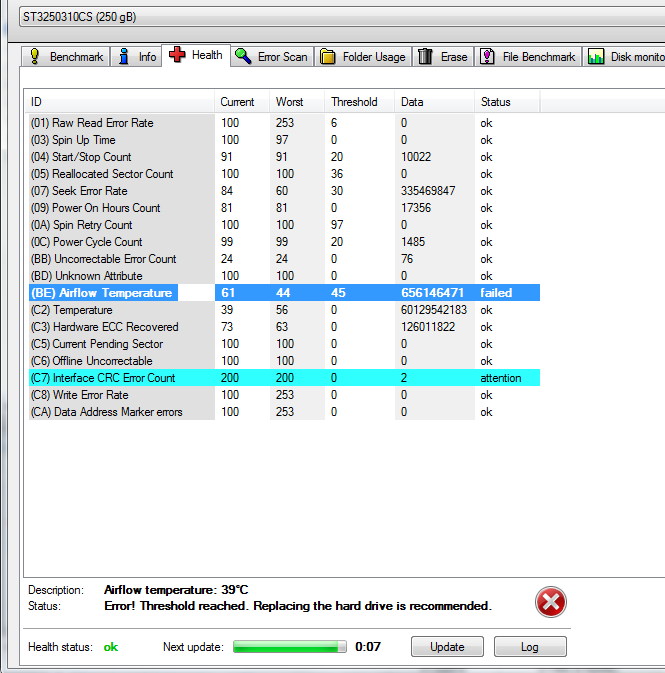Click the red cross Health icon
665x673 pixels.
click(177, 55)
